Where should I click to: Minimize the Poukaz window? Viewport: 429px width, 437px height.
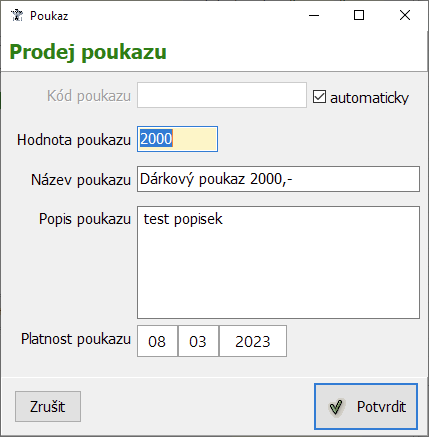pyautogui.click(x=314, y=15)
